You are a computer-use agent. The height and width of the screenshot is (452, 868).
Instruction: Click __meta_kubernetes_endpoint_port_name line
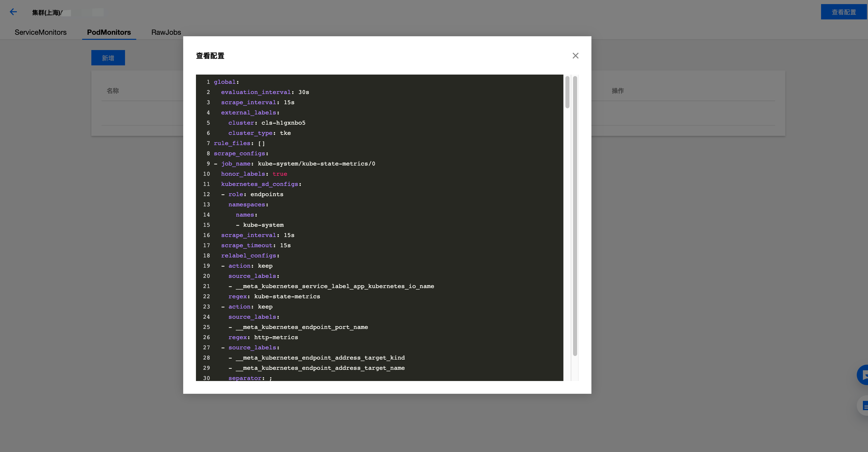coord(298,327)
